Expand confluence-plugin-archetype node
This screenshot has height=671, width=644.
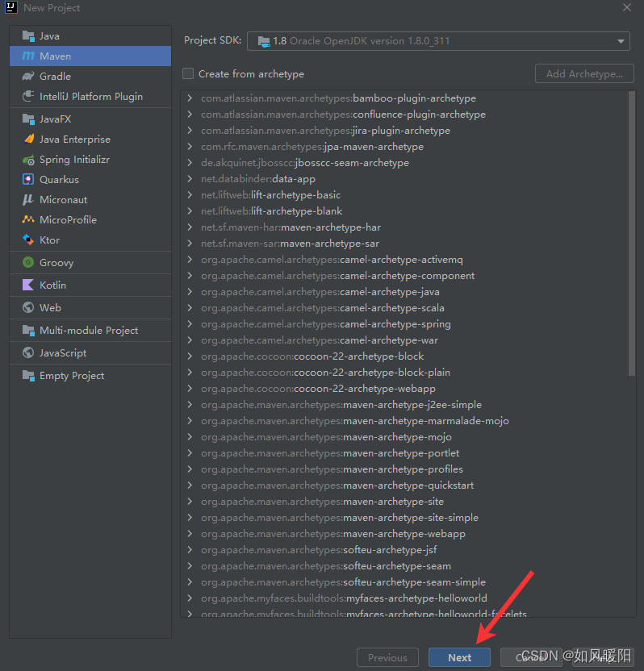click(190, 115)
